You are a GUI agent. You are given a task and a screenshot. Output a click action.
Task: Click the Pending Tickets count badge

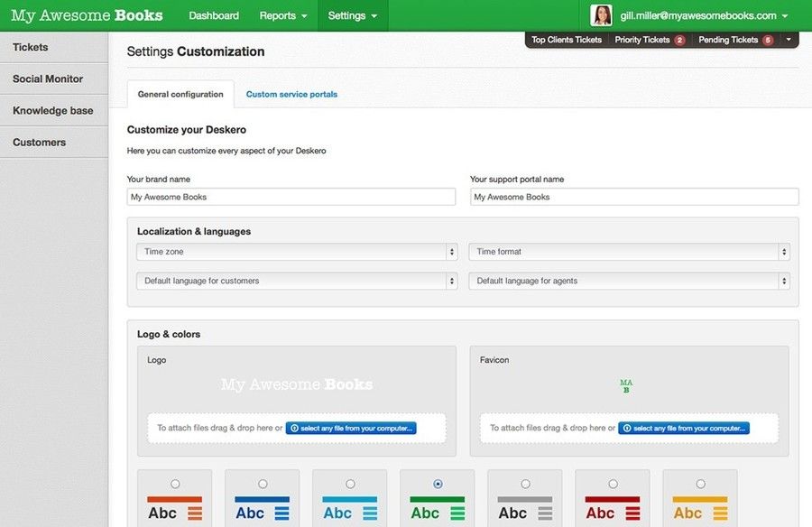tap(768, 40)
